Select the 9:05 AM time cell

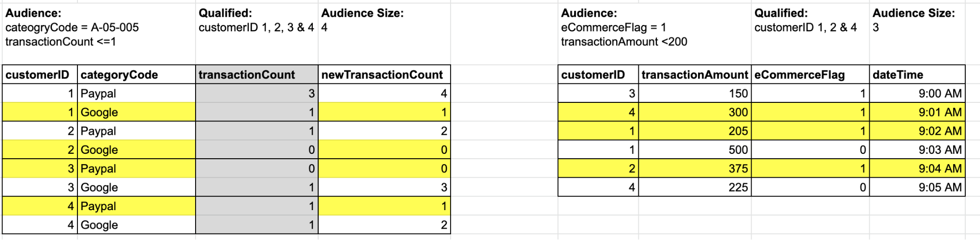[x=917, y=187]
